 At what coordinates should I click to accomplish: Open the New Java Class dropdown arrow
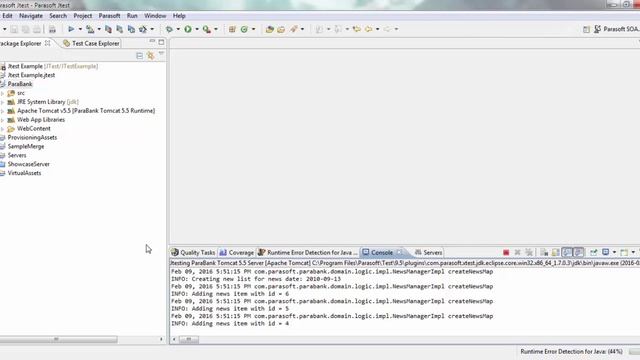(253, 29)
